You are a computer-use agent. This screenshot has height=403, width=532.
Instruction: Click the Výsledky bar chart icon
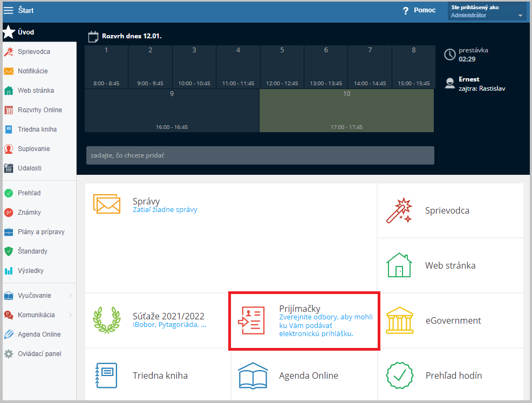click(9, 271)
